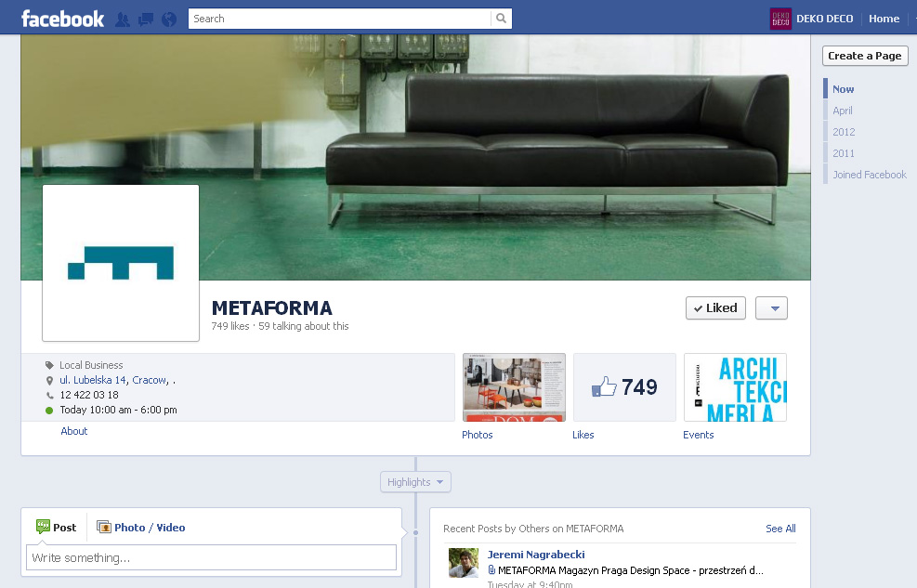Click the METAFORMA page title
Image resolution: width=917 pixels, height=588 pixels.
272,308
